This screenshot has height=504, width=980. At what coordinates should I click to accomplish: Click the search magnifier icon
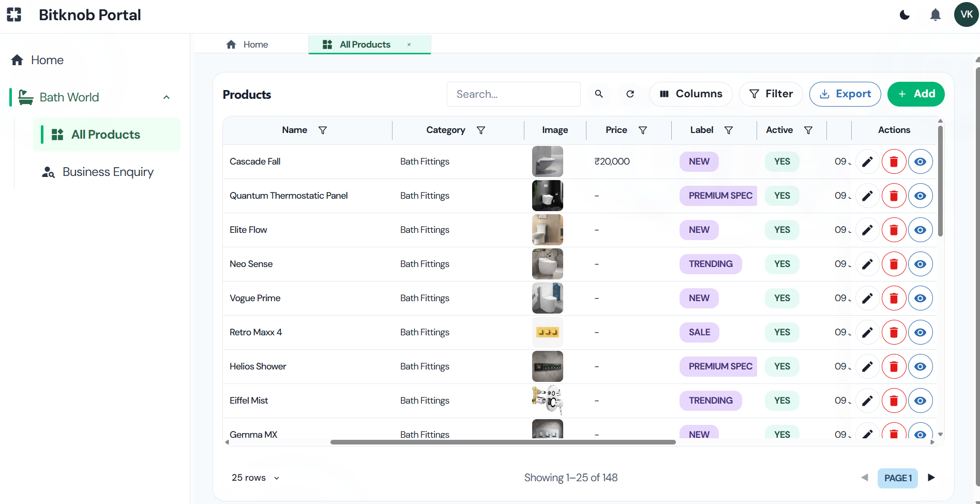tap(599, 94)
